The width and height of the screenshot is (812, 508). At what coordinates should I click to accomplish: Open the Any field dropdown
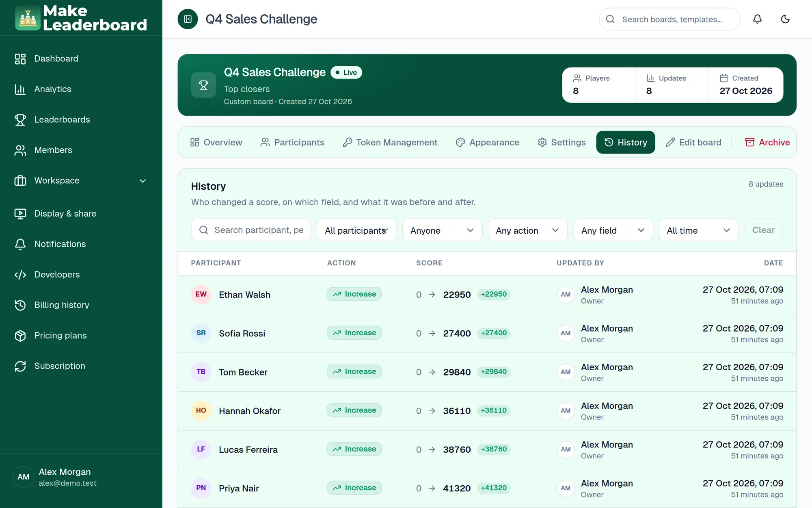613,230
